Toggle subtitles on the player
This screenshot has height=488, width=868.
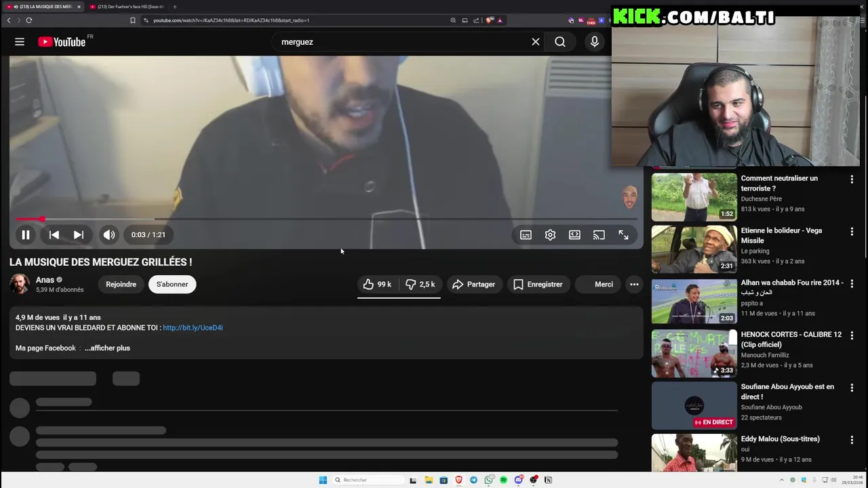(526, 235)
